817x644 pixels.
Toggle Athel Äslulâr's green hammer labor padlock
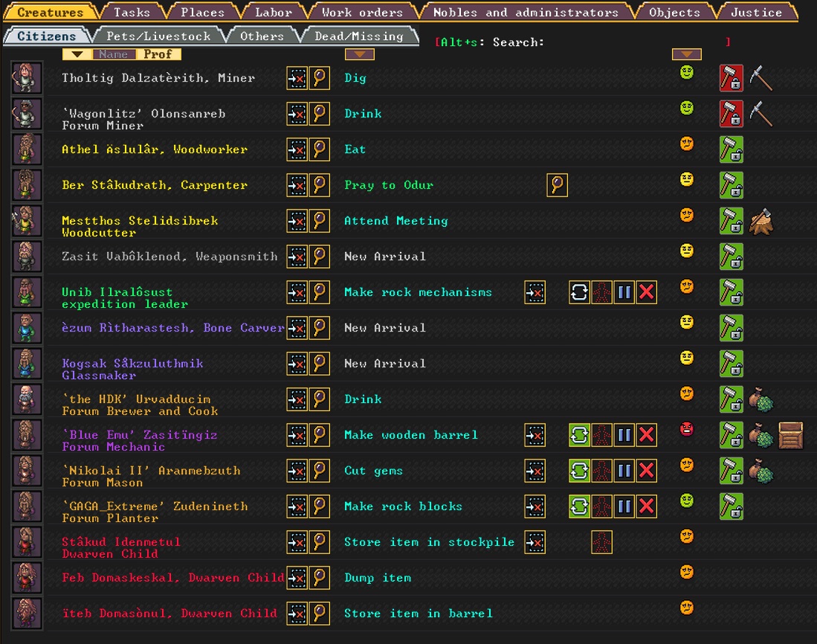(x=730, y=149)
